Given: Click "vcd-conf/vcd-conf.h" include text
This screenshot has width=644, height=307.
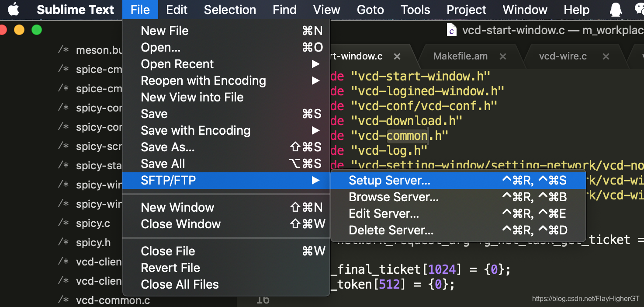Looking at the screenshot, I should (424, 106).
